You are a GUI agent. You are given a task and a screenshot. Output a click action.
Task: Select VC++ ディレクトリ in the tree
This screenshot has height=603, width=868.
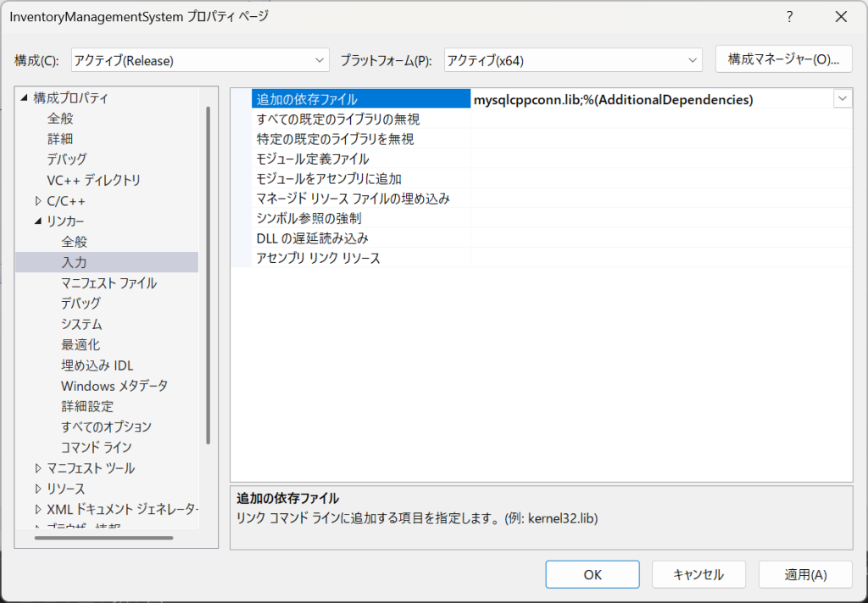pyautogui.click(x=93, y=180)
